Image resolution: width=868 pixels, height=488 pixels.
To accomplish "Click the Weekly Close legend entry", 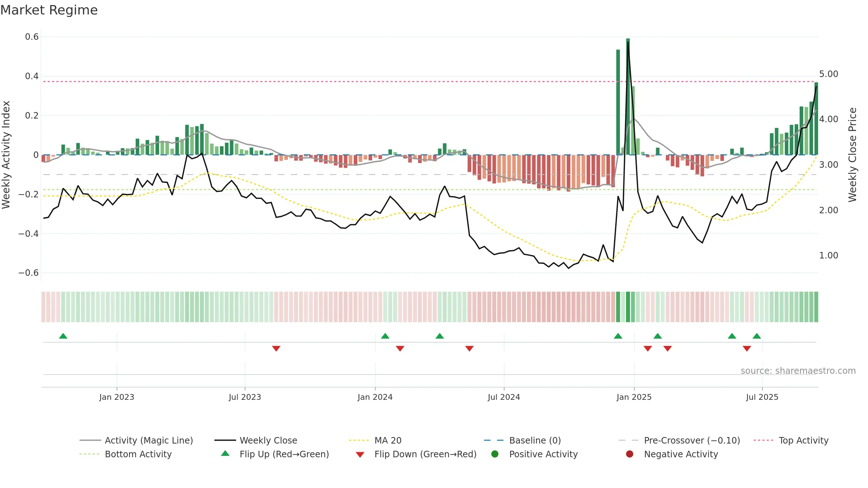I will click(x=256, y=440).
